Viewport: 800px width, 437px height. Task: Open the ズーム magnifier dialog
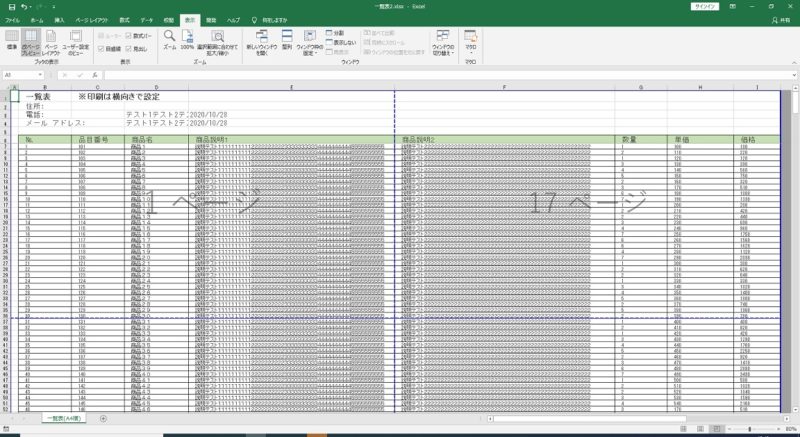click(x=169, y=40)
